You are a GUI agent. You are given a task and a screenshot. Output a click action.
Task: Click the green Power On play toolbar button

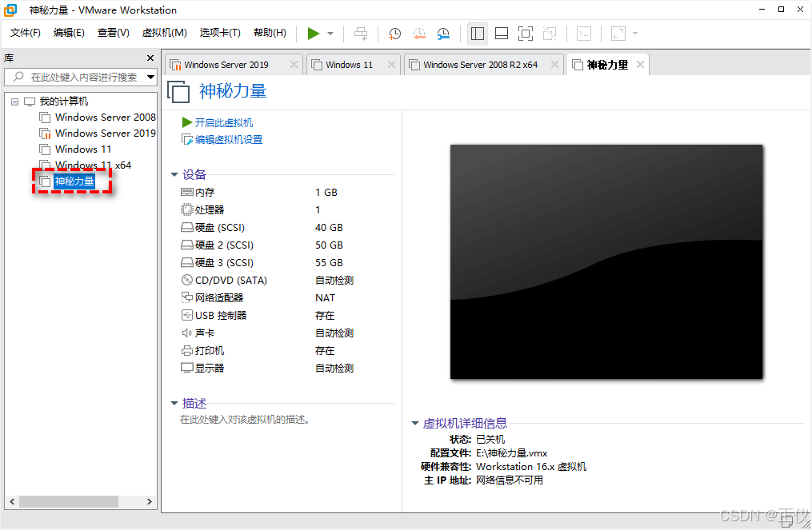(314, 34)
